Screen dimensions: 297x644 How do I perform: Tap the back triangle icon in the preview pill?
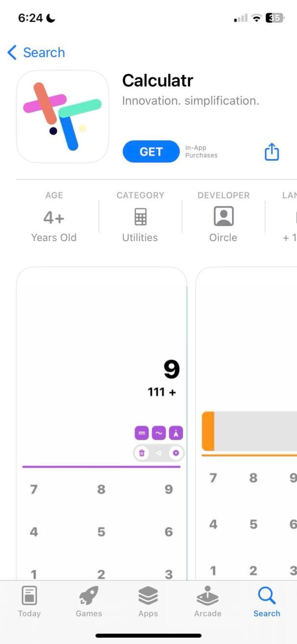tap(159, 453)
